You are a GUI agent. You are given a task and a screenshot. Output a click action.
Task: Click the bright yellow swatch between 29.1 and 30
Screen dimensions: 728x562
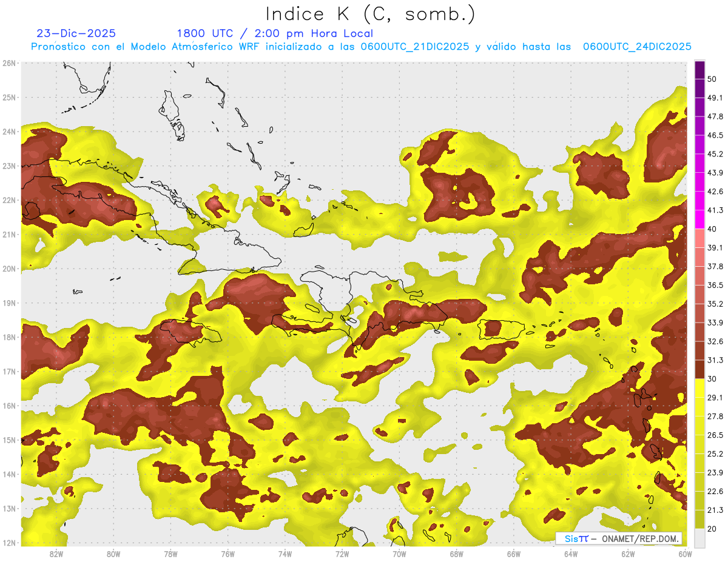click(699, 389)
